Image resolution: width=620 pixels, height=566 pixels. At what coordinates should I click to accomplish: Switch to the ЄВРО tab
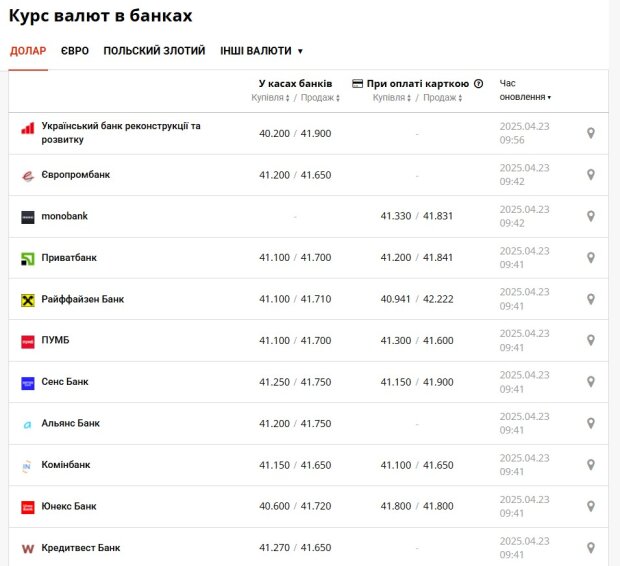[75, 51]
